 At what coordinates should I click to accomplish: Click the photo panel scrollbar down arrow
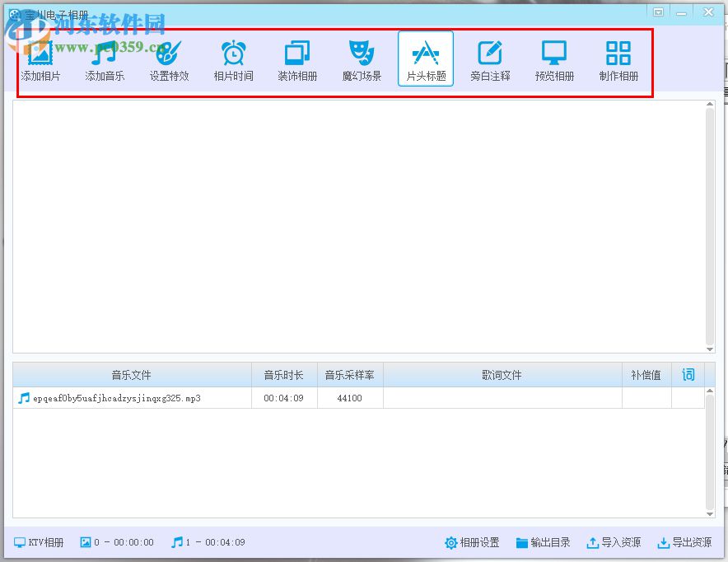[x=709, y=349]
